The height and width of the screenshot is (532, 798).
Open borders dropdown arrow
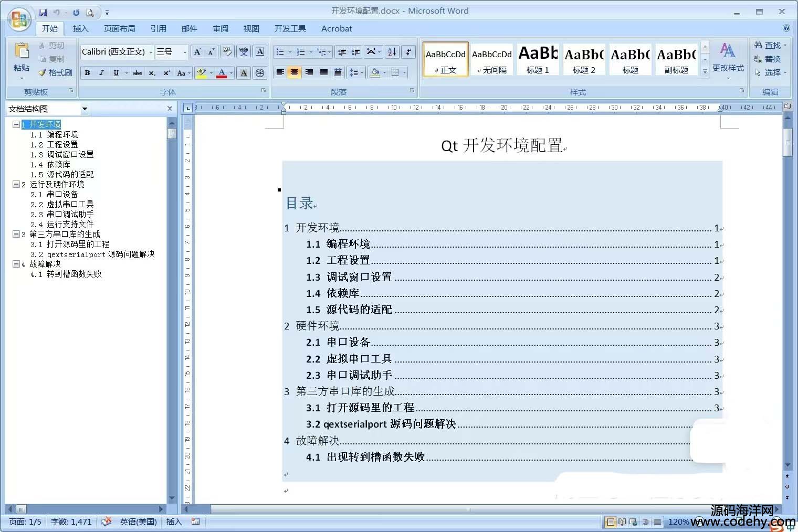(x=404, y=72)
